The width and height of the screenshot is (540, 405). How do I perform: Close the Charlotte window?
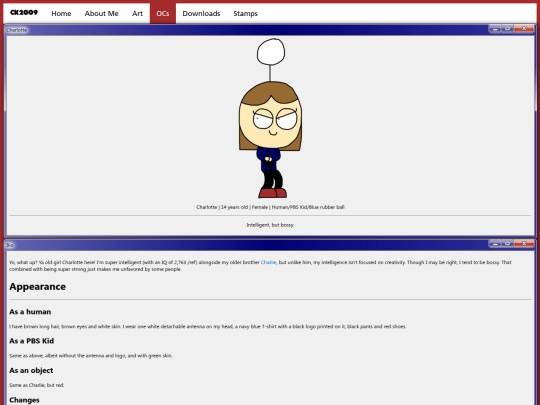(x=524, y=29)
